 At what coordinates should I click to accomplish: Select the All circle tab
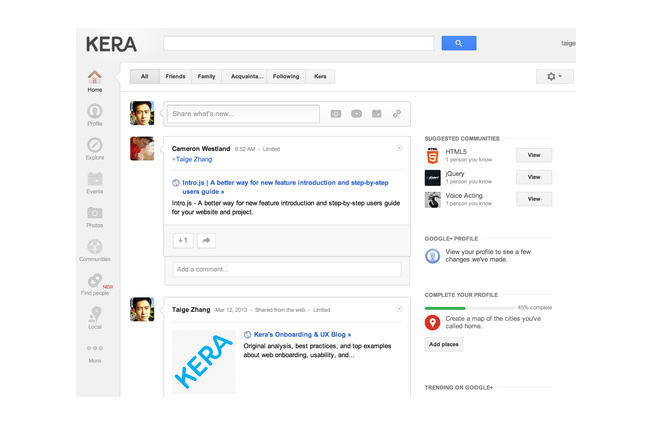click(x=144, y=77)
